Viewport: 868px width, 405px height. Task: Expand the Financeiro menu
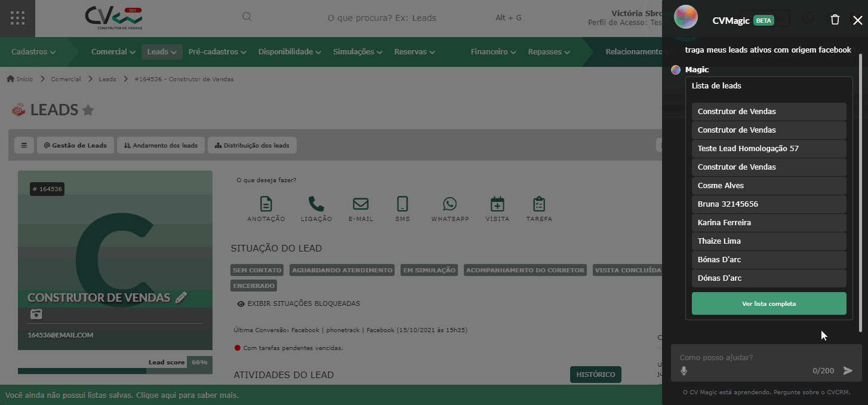[493, 52]
